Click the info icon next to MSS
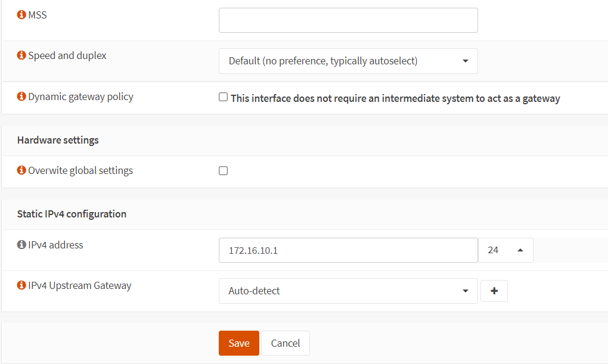 21,15
